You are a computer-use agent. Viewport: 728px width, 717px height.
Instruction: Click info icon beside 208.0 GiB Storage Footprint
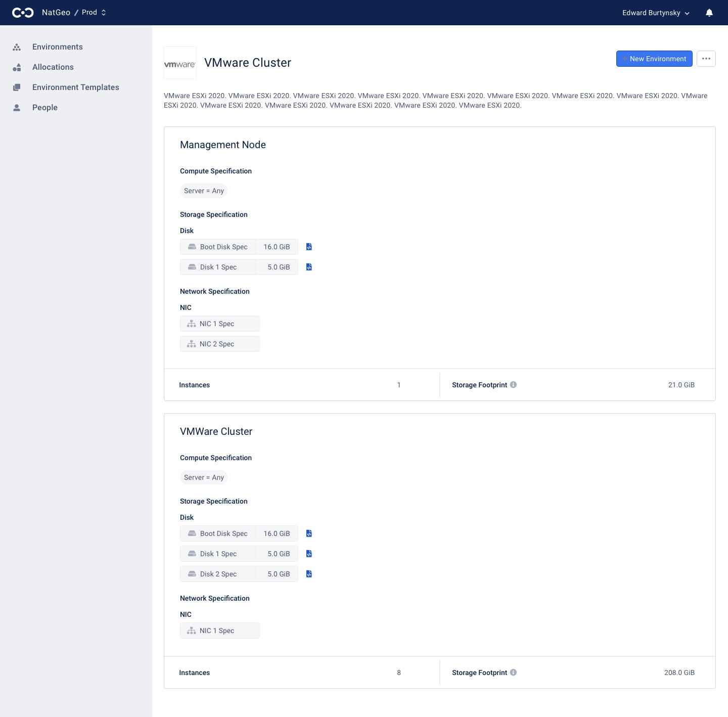(513, 673)
